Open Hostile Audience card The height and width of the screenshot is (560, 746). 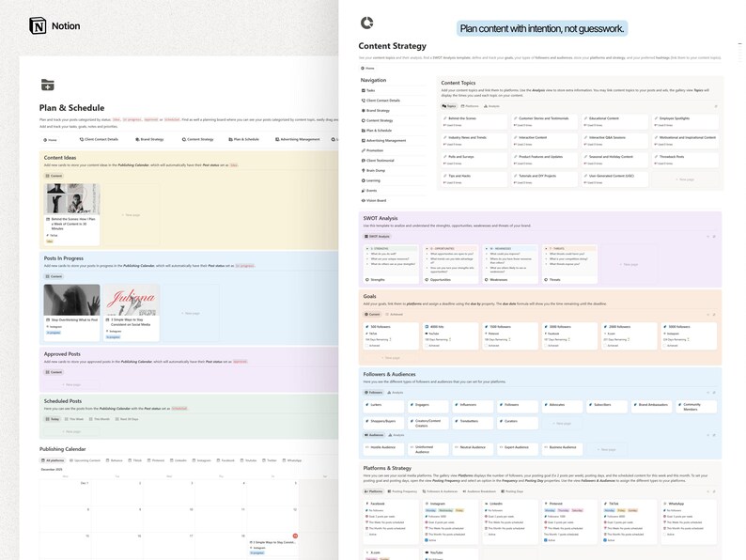384,449
